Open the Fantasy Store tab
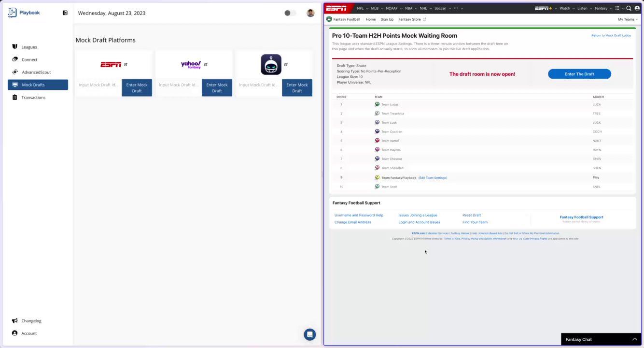Image resolution: width=644 pixels, height=348 pixels. pos(412,19)
